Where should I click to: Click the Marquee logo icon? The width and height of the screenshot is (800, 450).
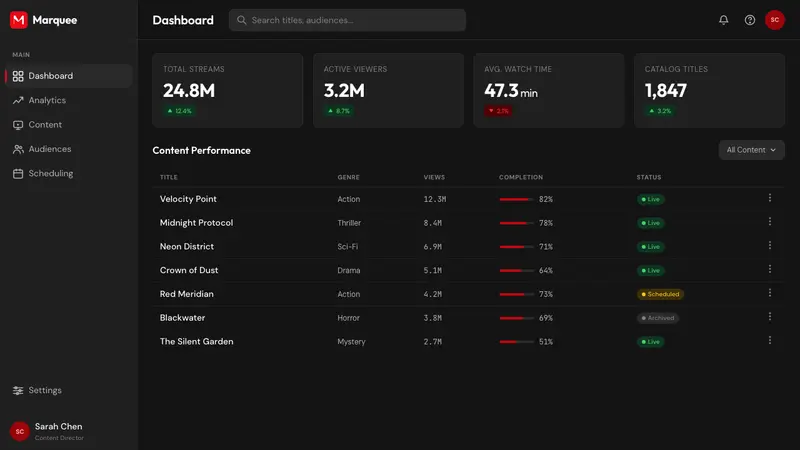click(19, 20)
